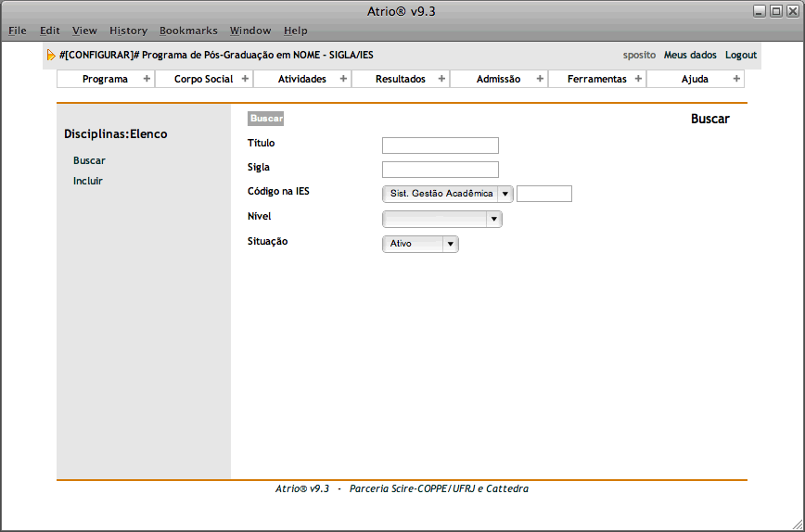805x532 pixels.
Task: Open the Meus dados link
Action: pyautogui.click(x=690, y=55)
